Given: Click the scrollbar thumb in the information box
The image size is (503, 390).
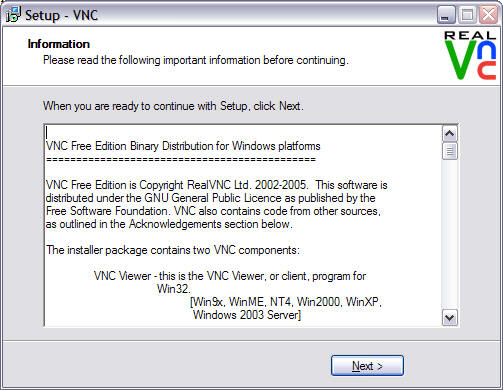Looking at the screenshot, I should tap(450, 151).
